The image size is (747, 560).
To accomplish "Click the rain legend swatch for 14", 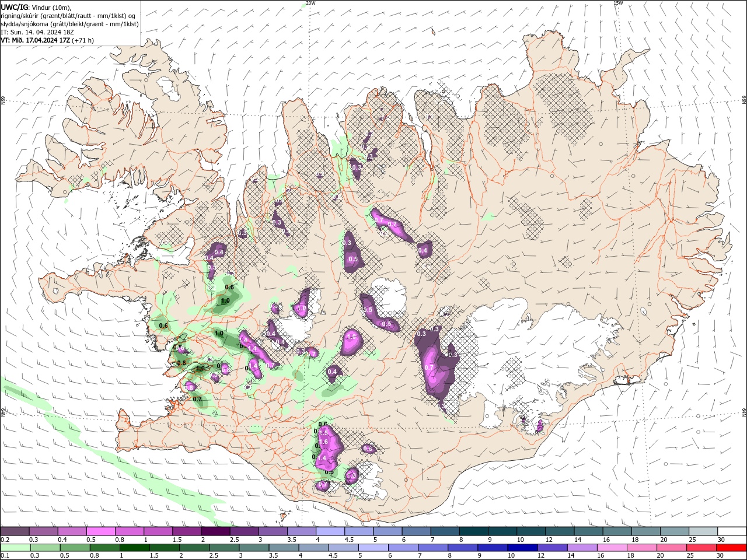I will [584, 548].
